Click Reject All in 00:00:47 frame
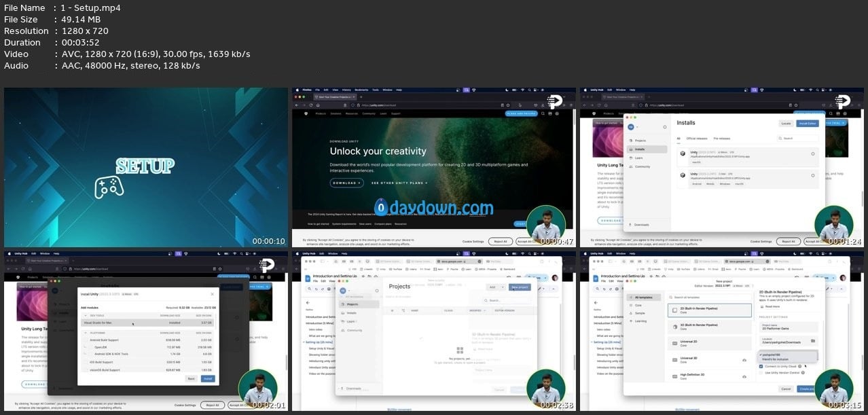Image resolution: width=868 pixels, height=415 pixels. coord(500,241)
